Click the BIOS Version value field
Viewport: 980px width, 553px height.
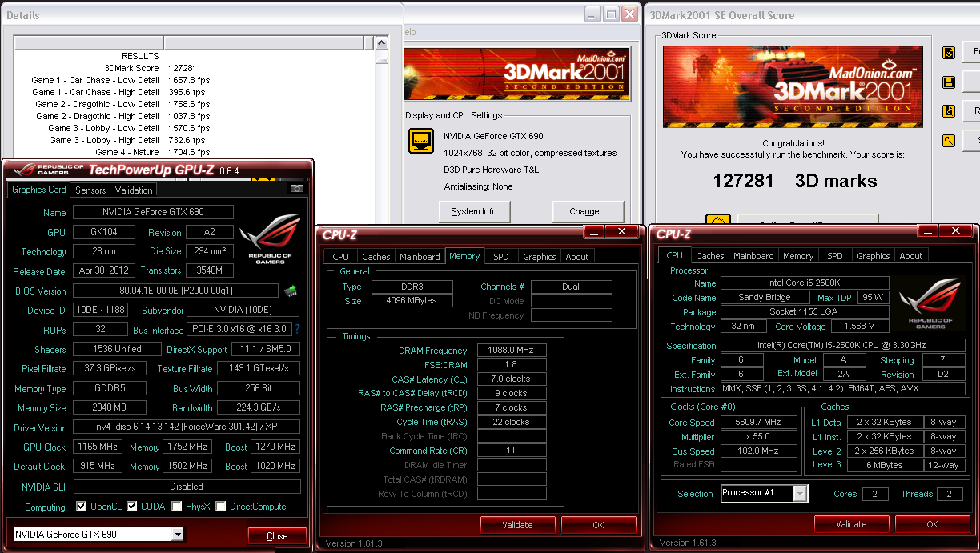[176, 291]
